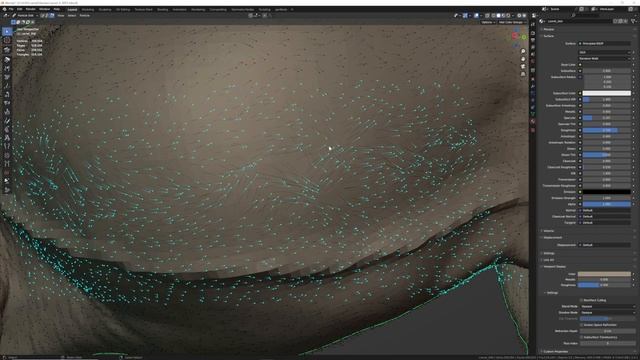Click the Displacement Default field

point(604,245)
